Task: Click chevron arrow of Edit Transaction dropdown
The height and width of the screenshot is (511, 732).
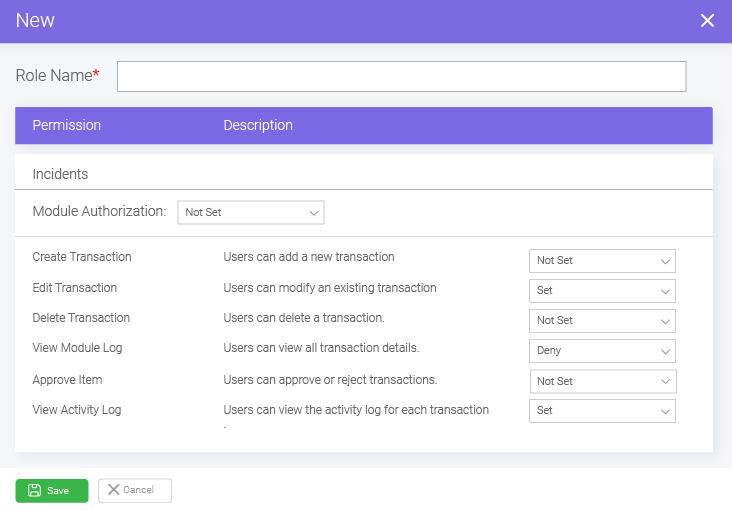Action: click(x=666, y=292)
